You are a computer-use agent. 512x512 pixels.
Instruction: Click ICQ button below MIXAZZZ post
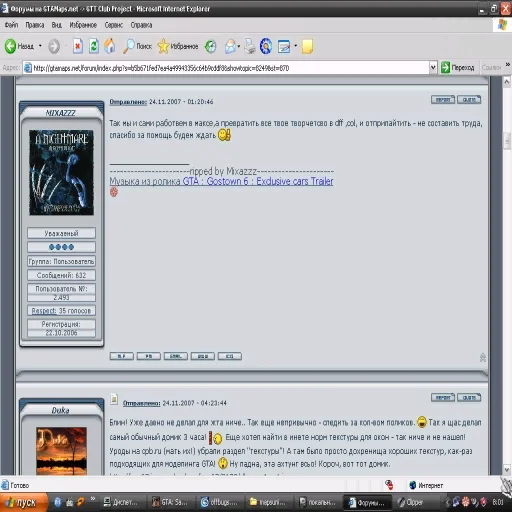[230, 356]
